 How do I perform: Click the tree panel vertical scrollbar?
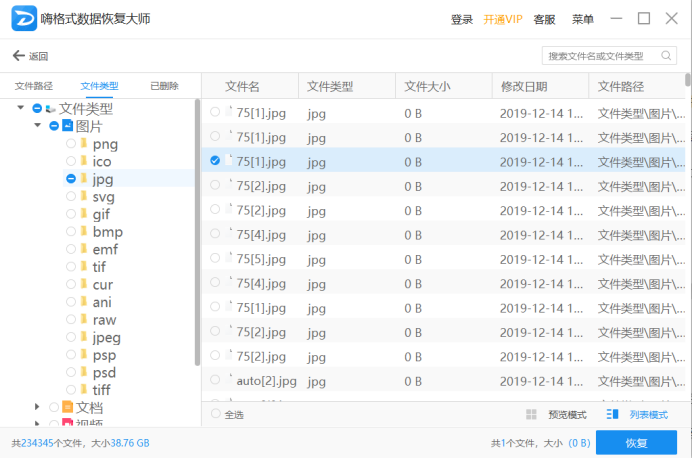[x=197, y=233]
